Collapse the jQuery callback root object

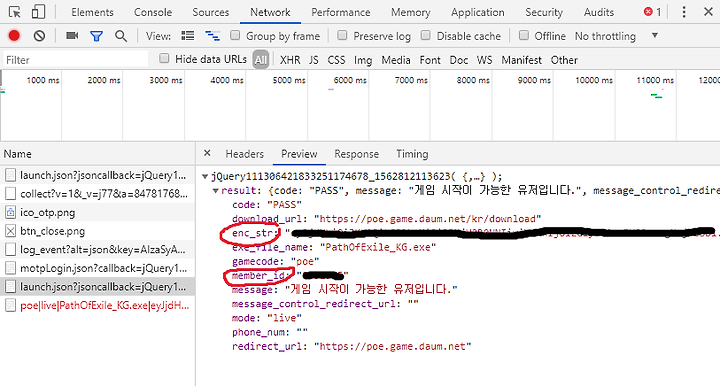[x=205, y=176]
